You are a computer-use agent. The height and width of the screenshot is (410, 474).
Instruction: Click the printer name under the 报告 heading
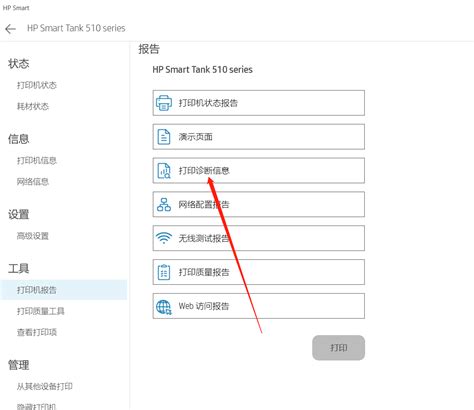click(x=202, y=70)
